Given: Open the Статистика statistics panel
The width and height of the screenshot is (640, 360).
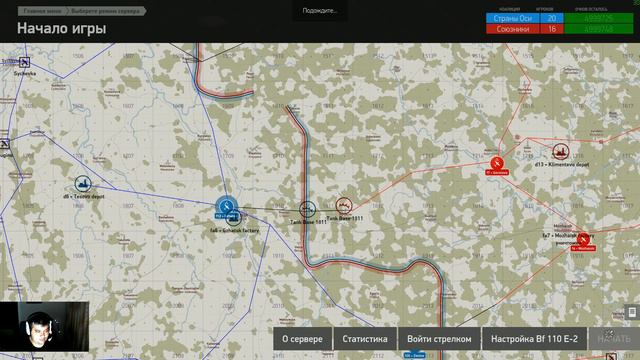Looking at the screenshot, I should (365, 339).
